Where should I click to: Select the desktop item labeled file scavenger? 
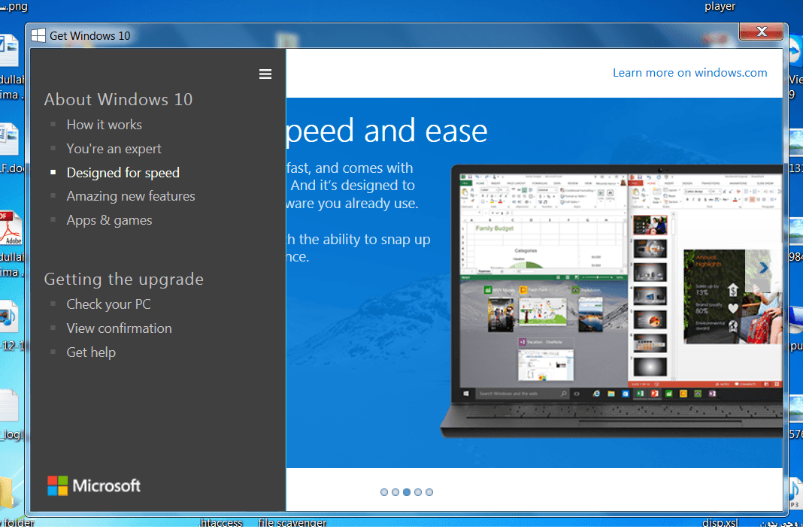tap(292, 523)
